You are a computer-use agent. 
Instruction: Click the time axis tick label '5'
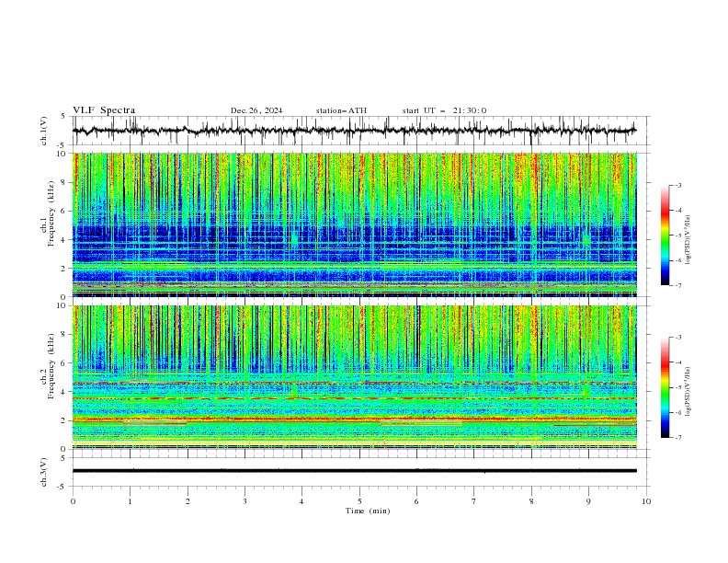pyautogui.click(x=359, y=501)
